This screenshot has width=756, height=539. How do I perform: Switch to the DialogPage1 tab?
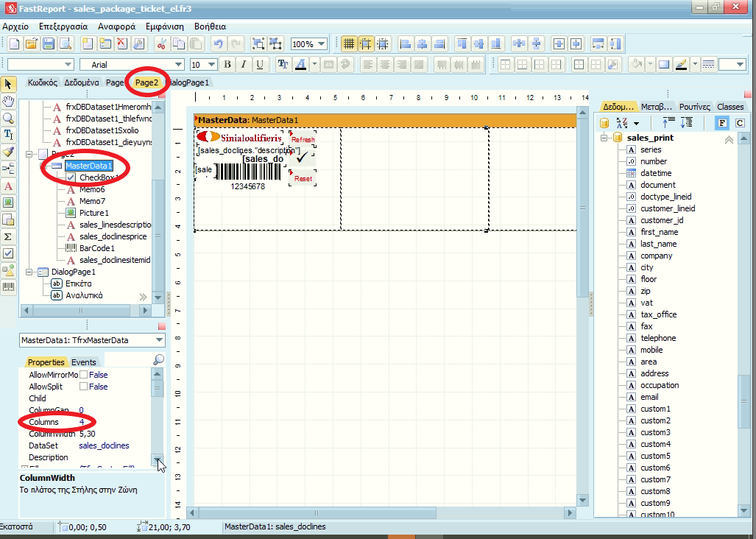tap(189, 82)
